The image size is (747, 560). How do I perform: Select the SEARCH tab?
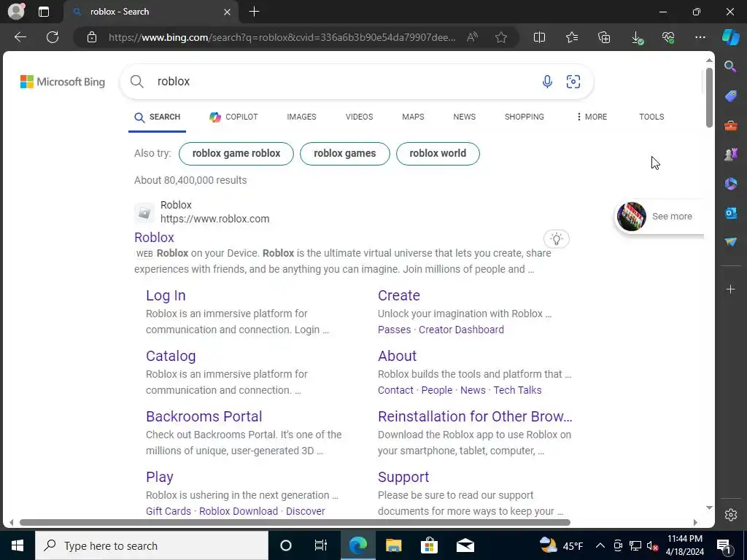click(158, 117)
